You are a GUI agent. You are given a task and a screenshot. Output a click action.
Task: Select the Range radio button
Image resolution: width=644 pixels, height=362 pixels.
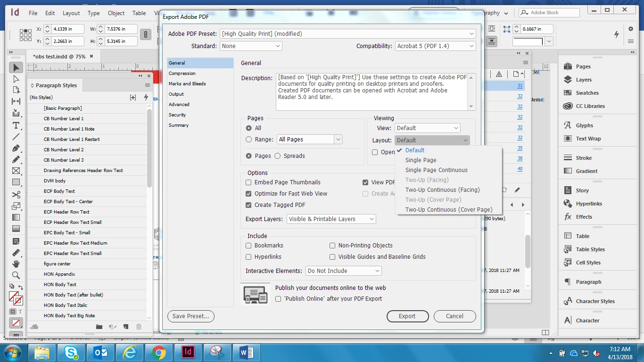(x=249, y=140)
